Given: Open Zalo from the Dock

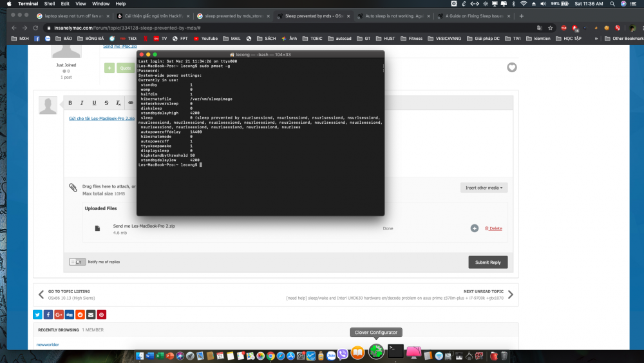Looking at the screenshot, I should point(331,356).
